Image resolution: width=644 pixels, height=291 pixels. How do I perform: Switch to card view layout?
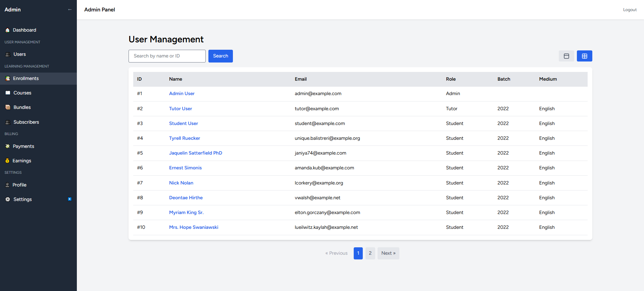[x=566, y=56]
